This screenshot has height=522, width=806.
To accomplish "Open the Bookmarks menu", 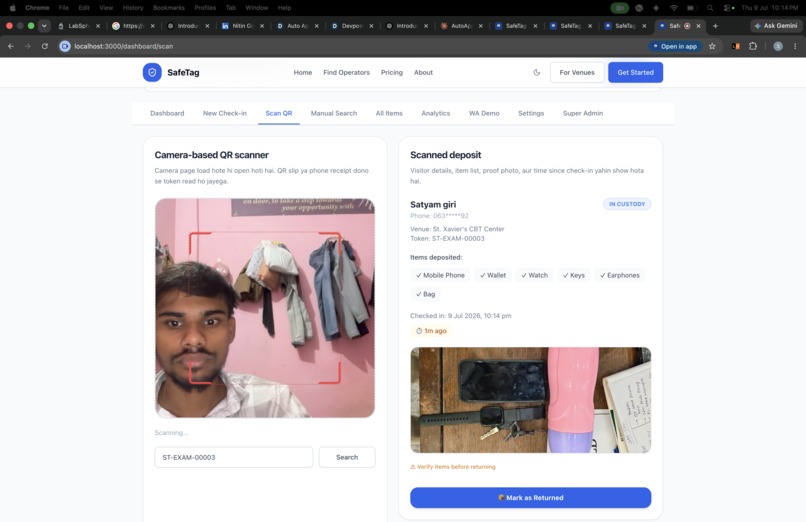I will (169, 8).
